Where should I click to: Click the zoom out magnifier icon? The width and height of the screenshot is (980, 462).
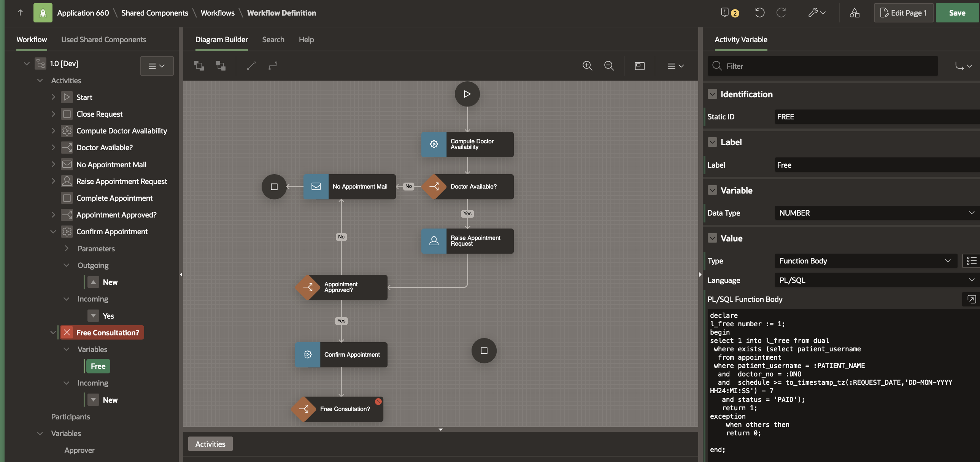tap(609, 66)
